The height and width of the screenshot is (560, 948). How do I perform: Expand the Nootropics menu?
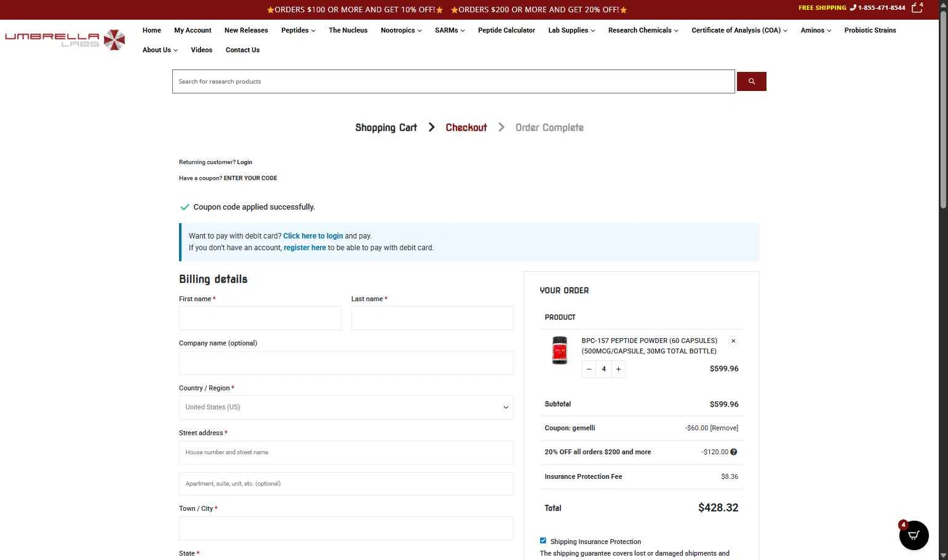(x=401, y=30)
